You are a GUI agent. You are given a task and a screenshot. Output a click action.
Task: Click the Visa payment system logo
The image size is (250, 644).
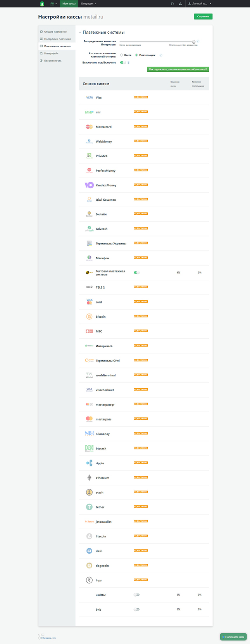tap(89, 98)
